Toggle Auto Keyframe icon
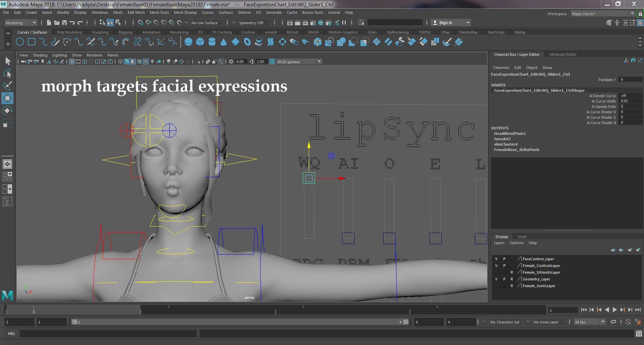This screenshot has height=345, width=644. tap(628, 322)
